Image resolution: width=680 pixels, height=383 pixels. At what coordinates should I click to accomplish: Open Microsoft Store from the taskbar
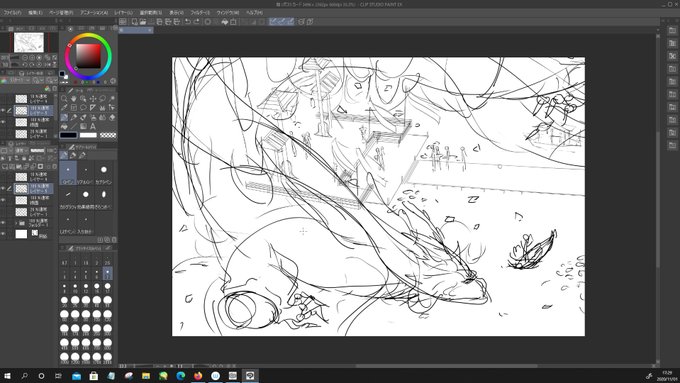(94, 376)
